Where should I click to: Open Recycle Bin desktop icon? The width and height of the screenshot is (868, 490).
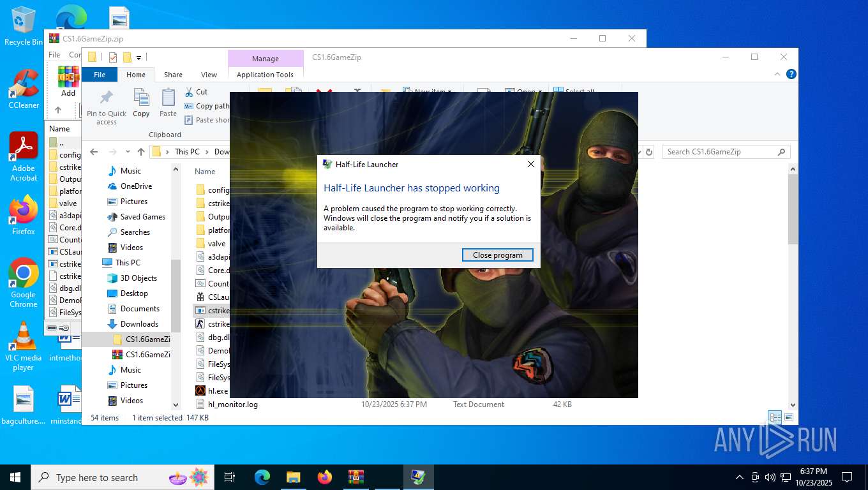(23, 27)
